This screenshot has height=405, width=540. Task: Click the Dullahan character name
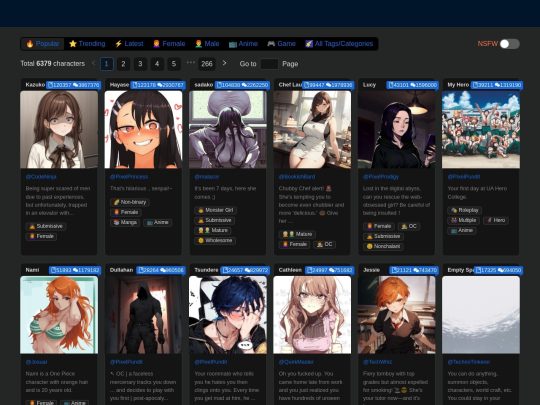pyautogui.click(x=121, y=270)
